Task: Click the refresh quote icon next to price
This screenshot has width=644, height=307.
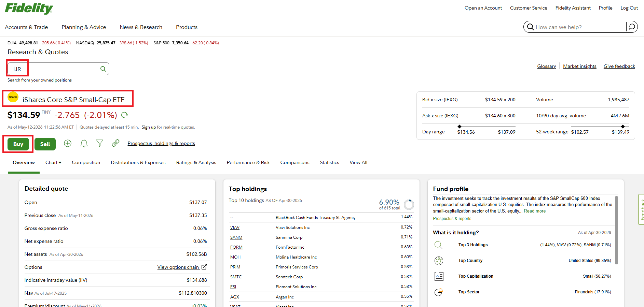Action: [125, 115]
